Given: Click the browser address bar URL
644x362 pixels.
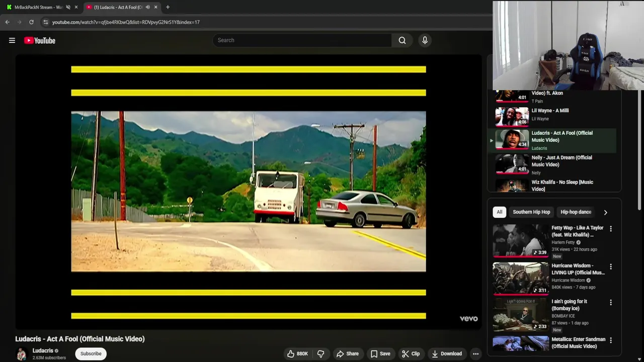Looking at the screenshot, I should coord(126,22).
